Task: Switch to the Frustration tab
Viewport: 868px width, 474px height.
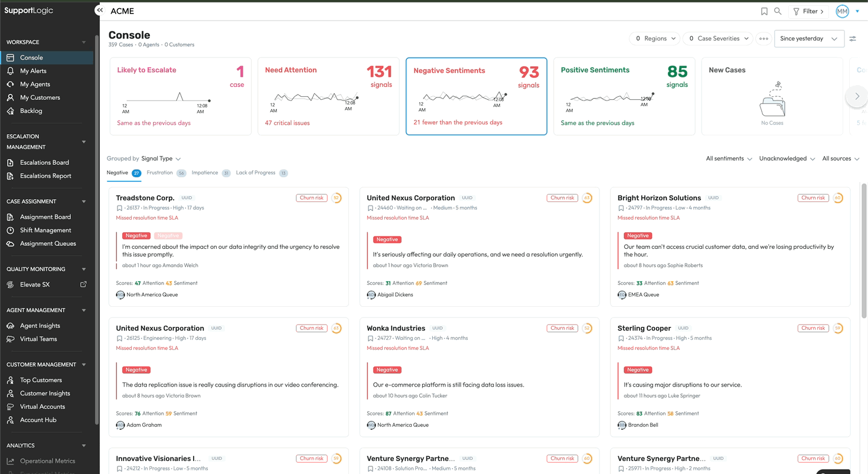Action: [x=166, y=173]
